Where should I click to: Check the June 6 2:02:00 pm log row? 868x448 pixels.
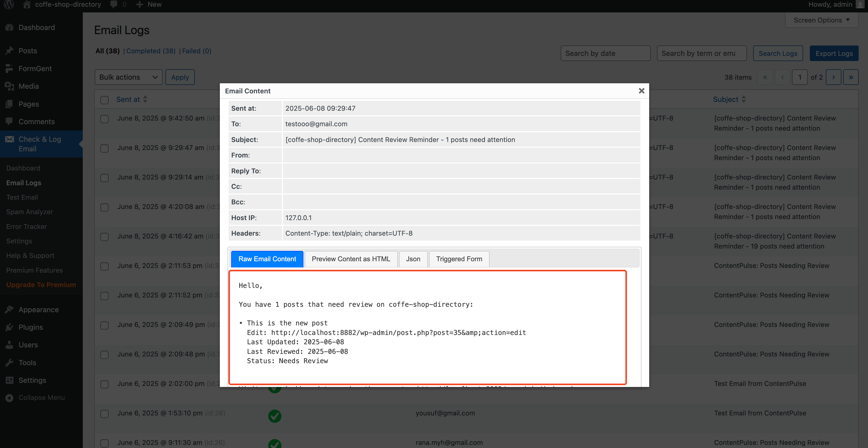coord(104,384)
